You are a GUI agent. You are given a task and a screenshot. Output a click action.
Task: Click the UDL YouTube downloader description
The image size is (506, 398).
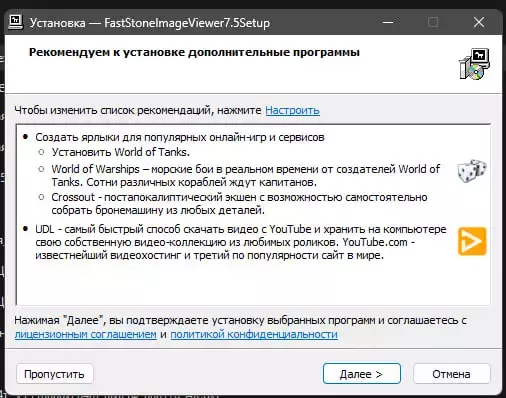241,242
